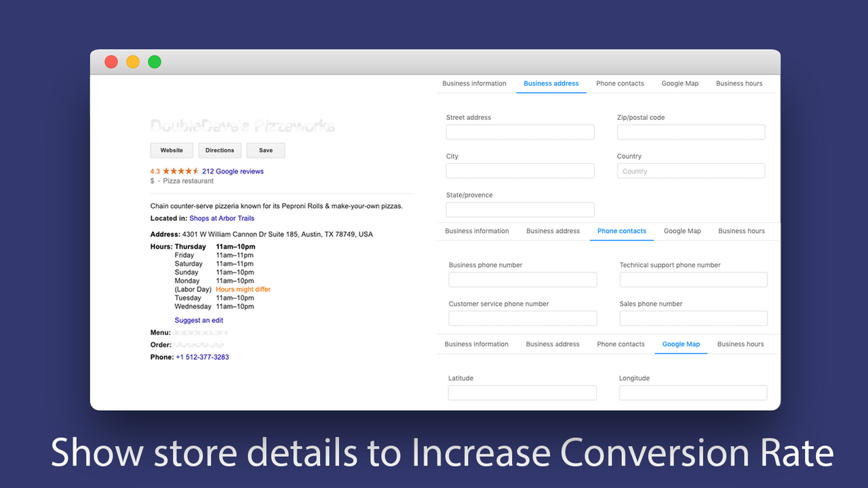
Task: Focus the Longitude input field
Action: pyautogui.click(x=693, y=393)
